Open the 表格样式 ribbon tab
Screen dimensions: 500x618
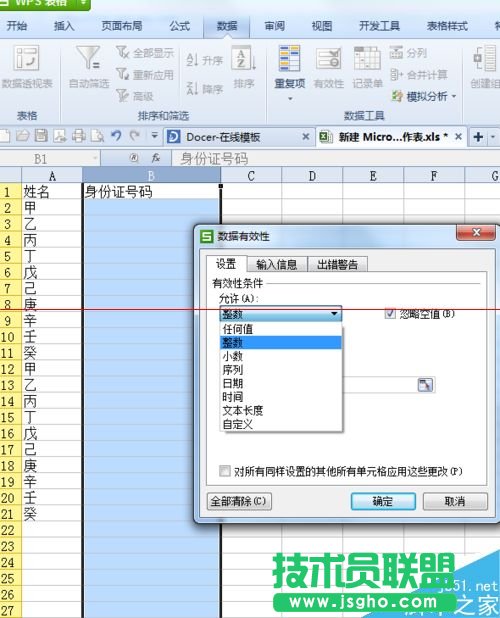click(x=447, y=26)
